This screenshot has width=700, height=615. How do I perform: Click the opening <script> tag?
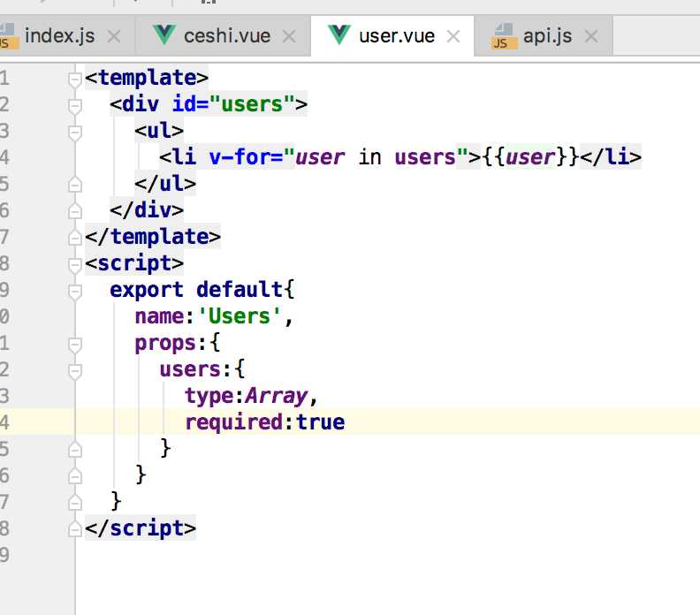134,263
